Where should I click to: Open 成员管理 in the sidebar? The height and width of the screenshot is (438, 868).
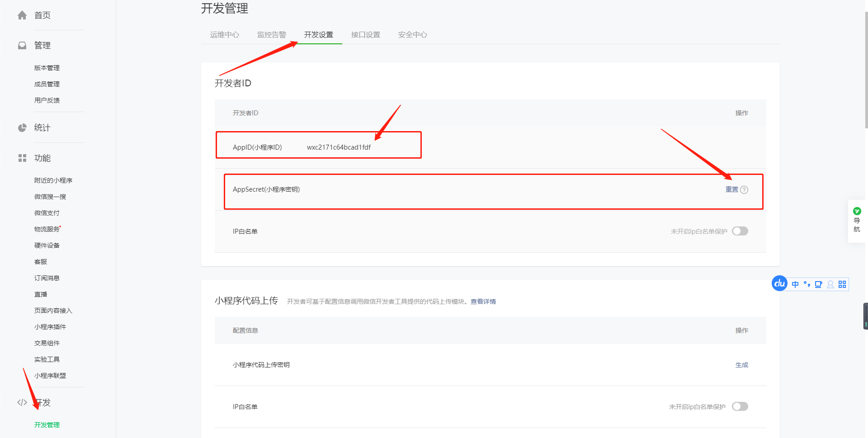(x=47, y=84)
